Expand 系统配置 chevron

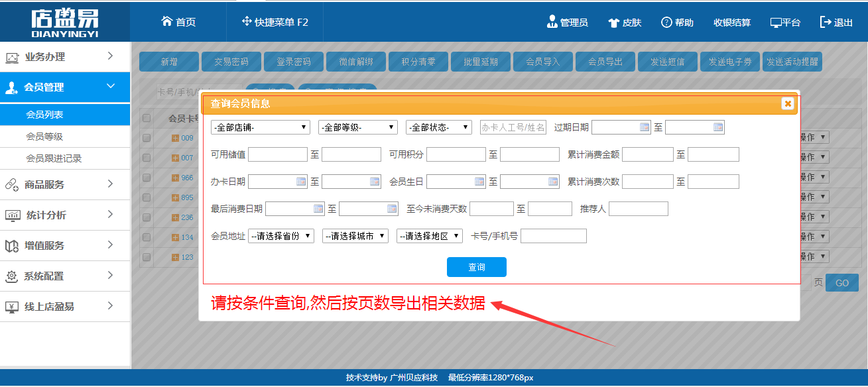(x=111, y=275)
